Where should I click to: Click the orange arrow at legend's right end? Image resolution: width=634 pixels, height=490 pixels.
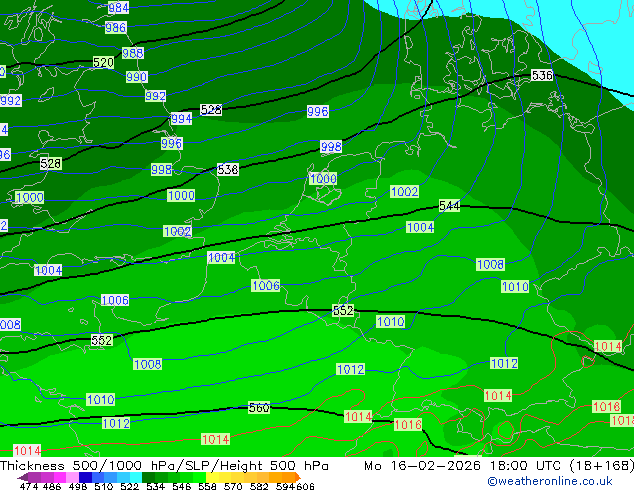pyautogui.click(x=298, y=477)
